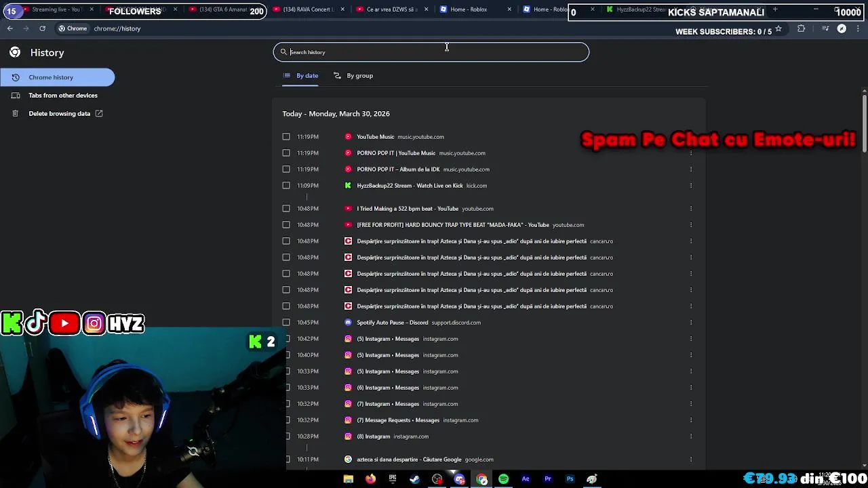This screenshot has height=488, width=868.
Task: Open more actions for Spotify Auto Pause entry
Action: point(690,323)
